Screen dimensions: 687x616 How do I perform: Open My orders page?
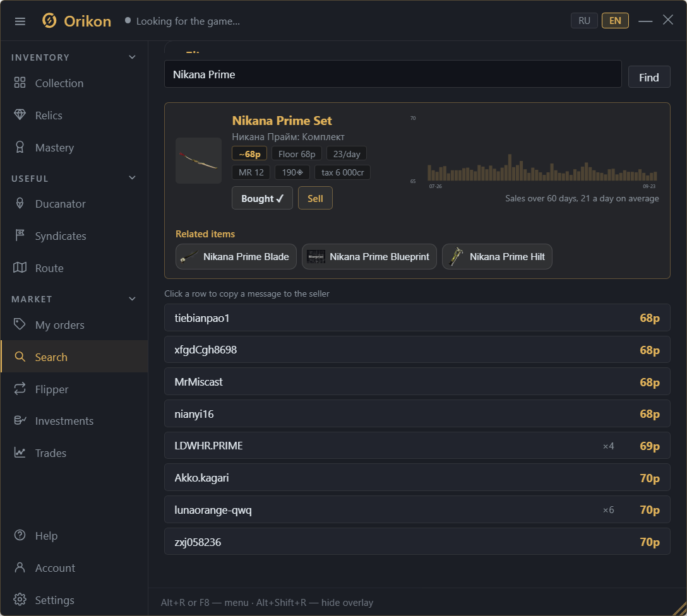click(x=75, y=325)
